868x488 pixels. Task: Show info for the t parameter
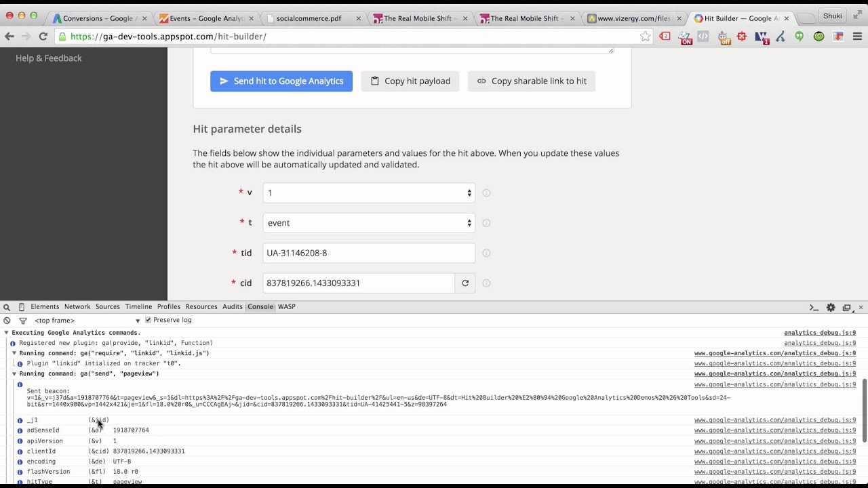(486, 223)
